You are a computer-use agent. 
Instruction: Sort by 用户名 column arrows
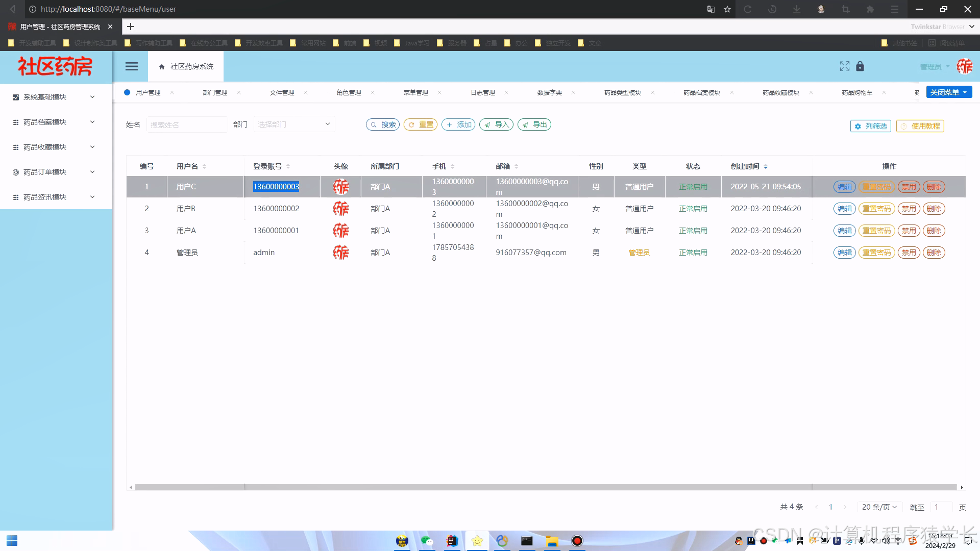point(204,166)
